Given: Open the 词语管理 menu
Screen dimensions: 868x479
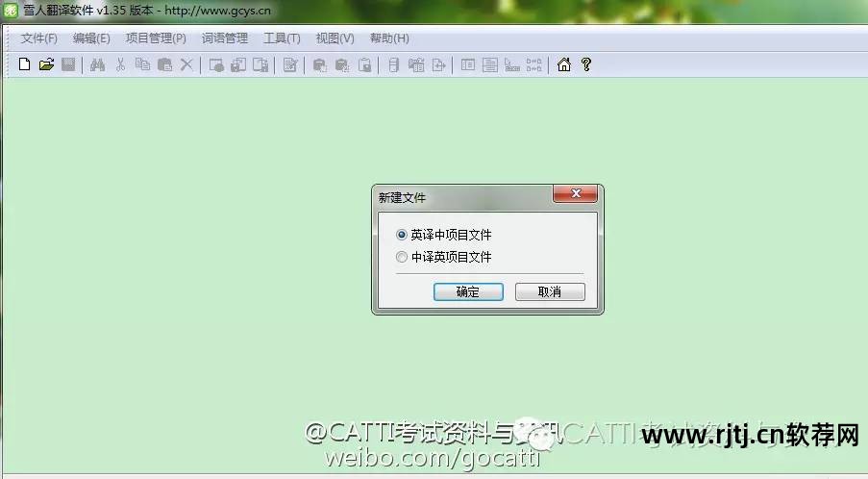Looking at the screenshot, I should point(225,38).
